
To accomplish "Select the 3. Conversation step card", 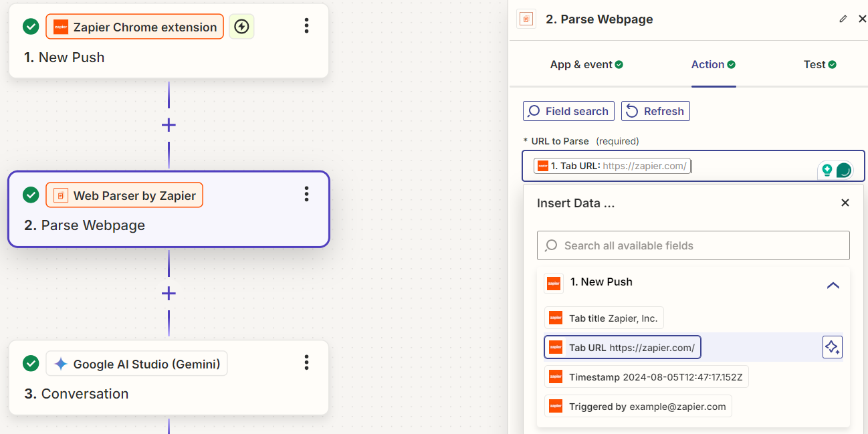I will (169, 378).
